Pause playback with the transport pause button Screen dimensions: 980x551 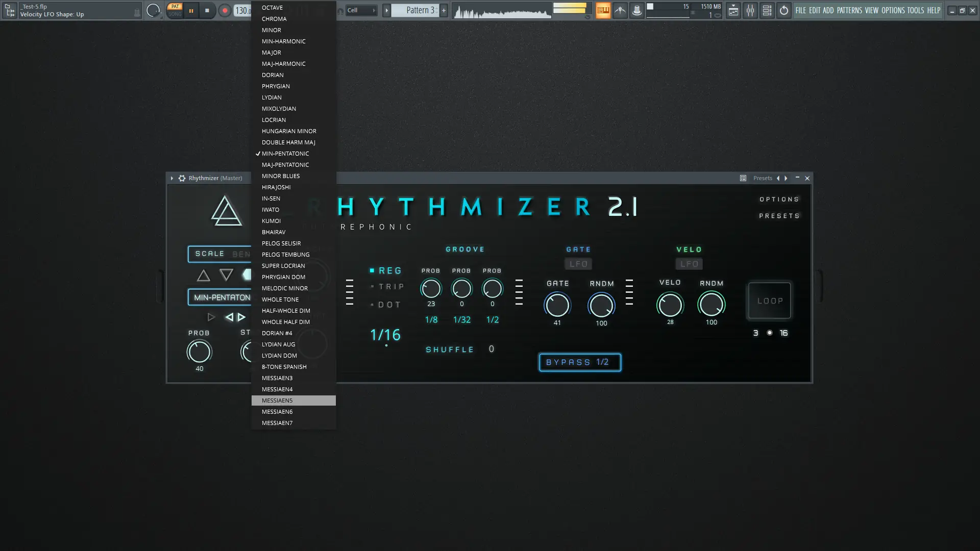(x=191, y=10)
